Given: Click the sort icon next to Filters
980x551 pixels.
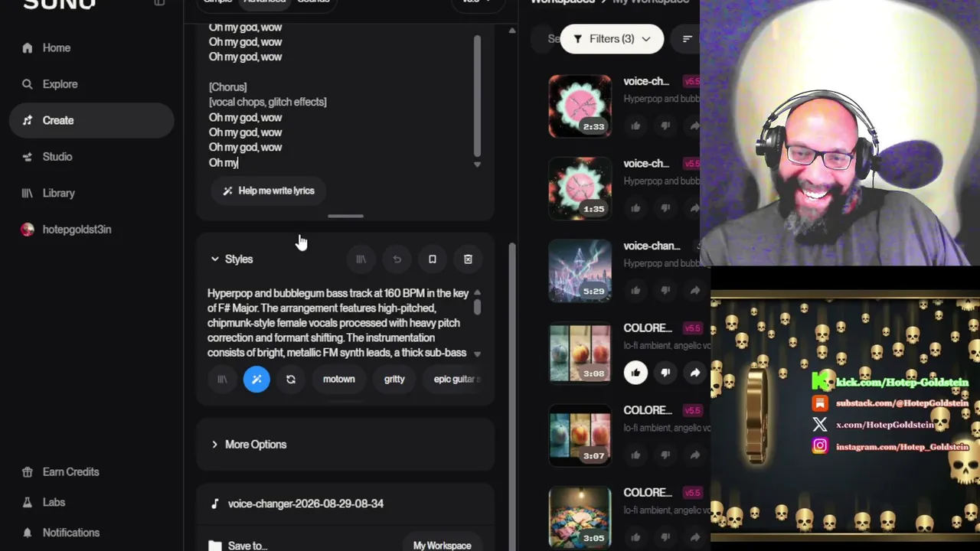Looking at the screenshot, I should (687, 39).
